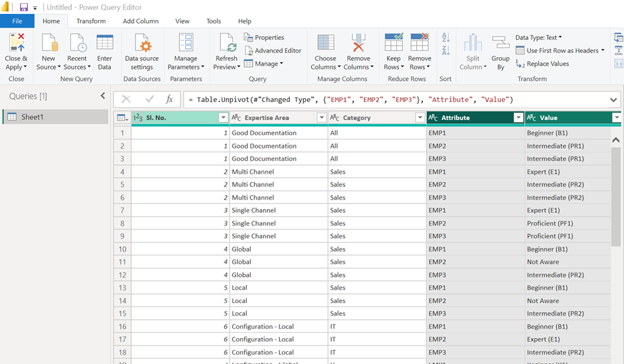The width and height of the screenshot is (624, 364).
Task: Click the Manage Parameters icon
Action: coord(186,42)
